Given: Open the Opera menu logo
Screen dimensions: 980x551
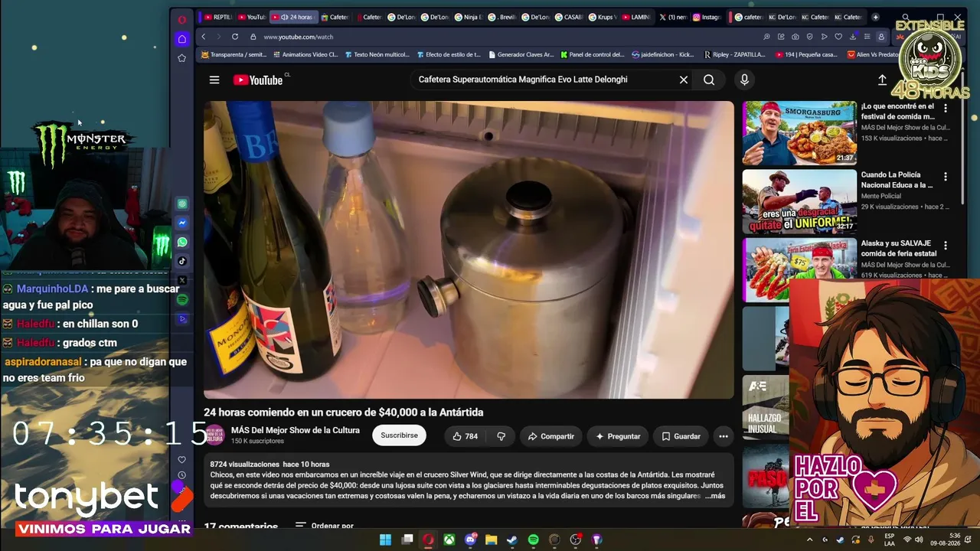Looking at the screenshot, I should [x=181, y=20].
